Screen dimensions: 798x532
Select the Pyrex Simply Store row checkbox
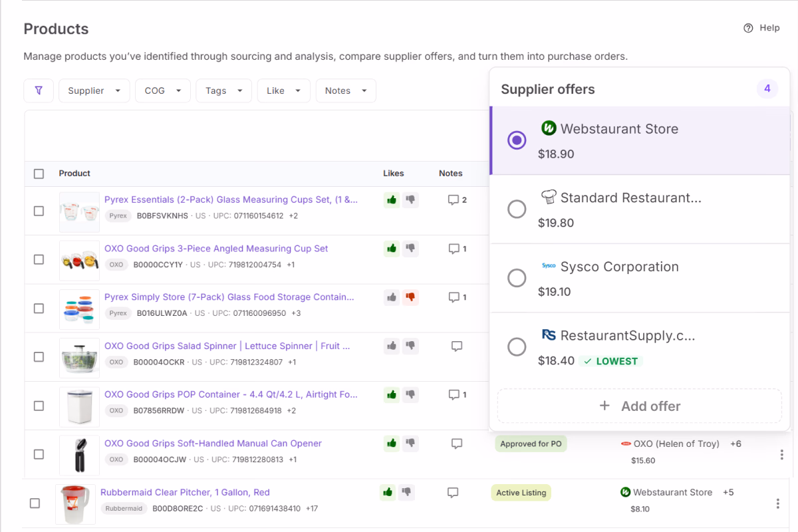tap(39, 309)
